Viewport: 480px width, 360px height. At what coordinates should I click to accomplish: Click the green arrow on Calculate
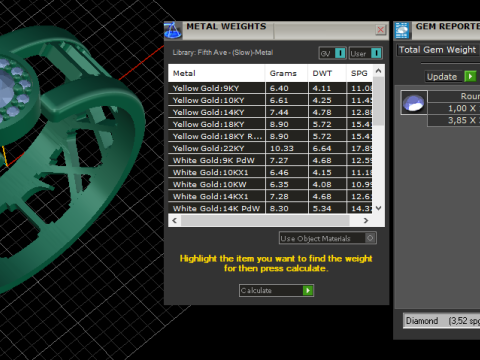click(308, 290)
